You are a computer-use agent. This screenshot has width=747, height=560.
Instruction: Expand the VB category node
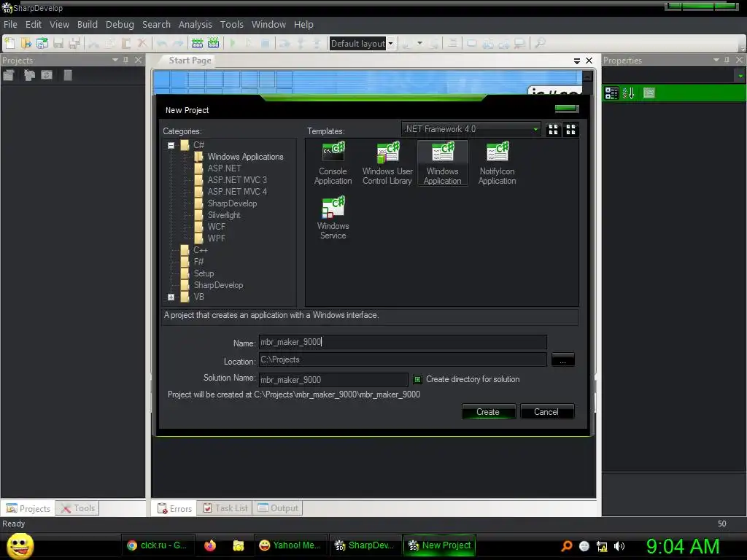click(171, 297)
